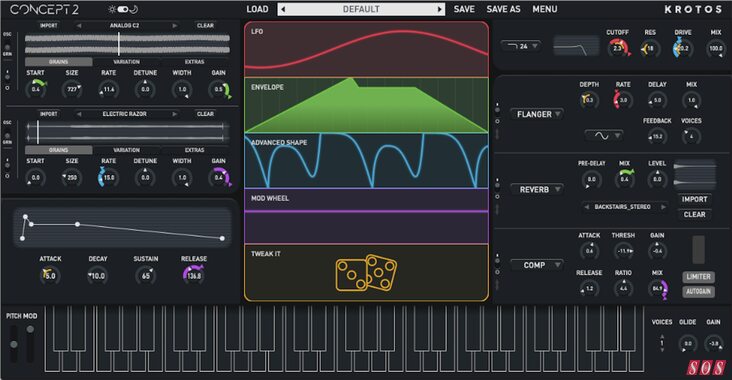Open the LOAD preset option
Screen dimensions: 732x380
[257, 9]
